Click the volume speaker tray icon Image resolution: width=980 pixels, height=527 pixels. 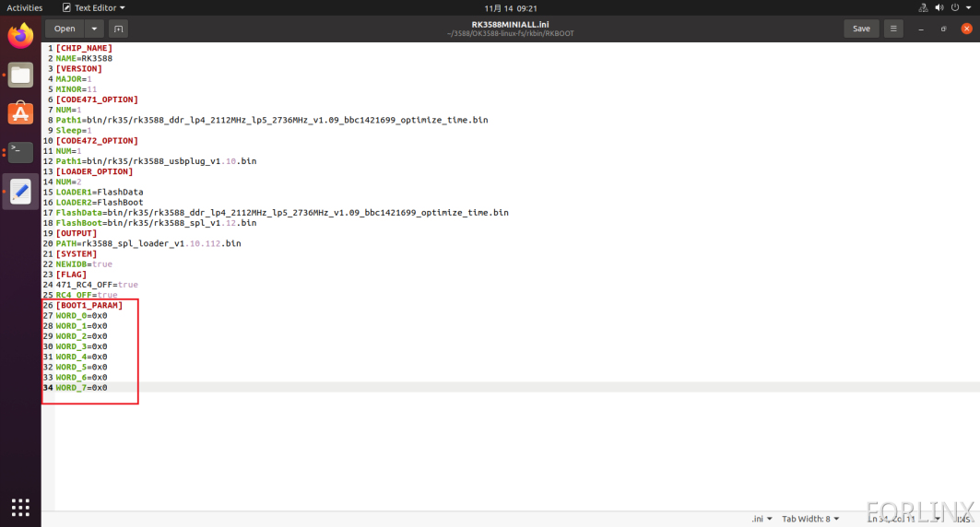coord(939,7)
